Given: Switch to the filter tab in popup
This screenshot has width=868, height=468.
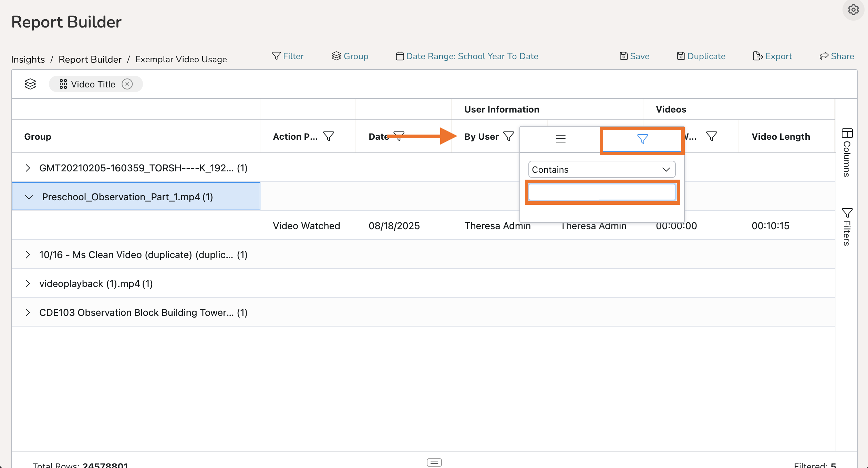Looking at the screenshot, I should coord(642,139).
